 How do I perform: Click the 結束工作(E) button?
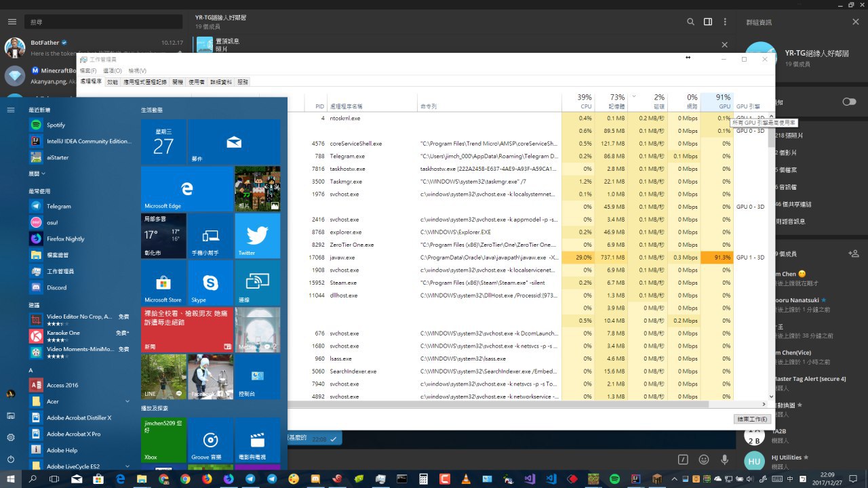pos(752,419)
